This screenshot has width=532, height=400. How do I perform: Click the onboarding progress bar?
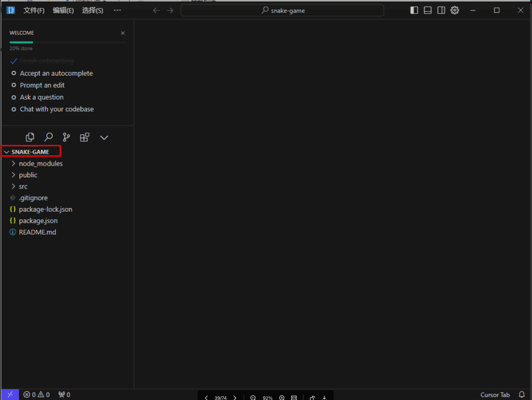coord(68,42)
